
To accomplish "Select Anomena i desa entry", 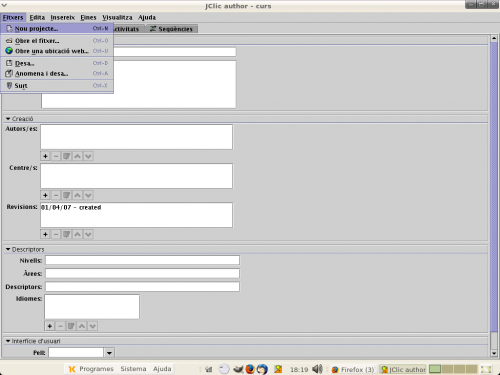I will (x=57, y=73).
